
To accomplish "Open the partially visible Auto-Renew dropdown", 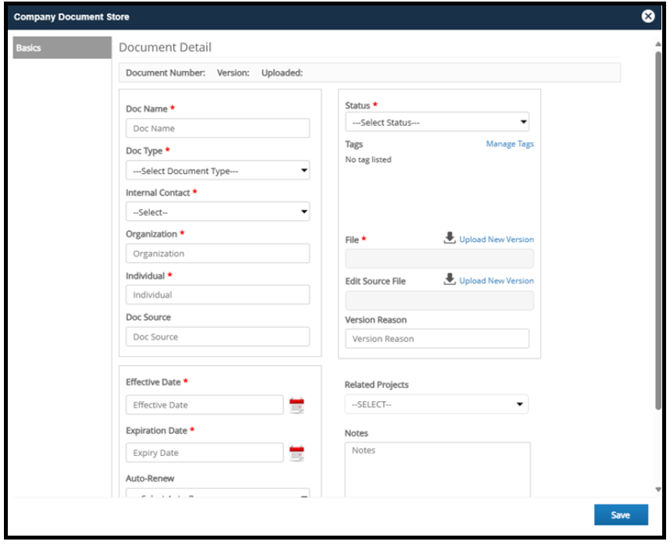I will pos(217,493).
